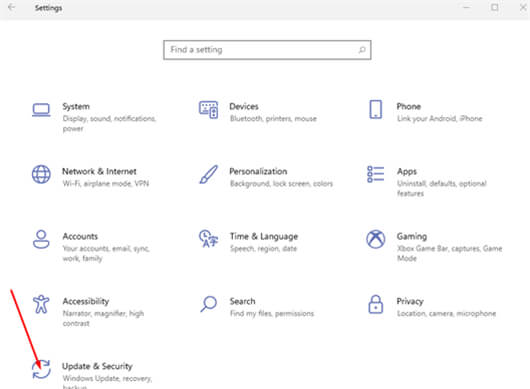Click 'Display, sound, notifications, power' text
530x389 pixels.
pyautogui.click(x=110, y=124)
